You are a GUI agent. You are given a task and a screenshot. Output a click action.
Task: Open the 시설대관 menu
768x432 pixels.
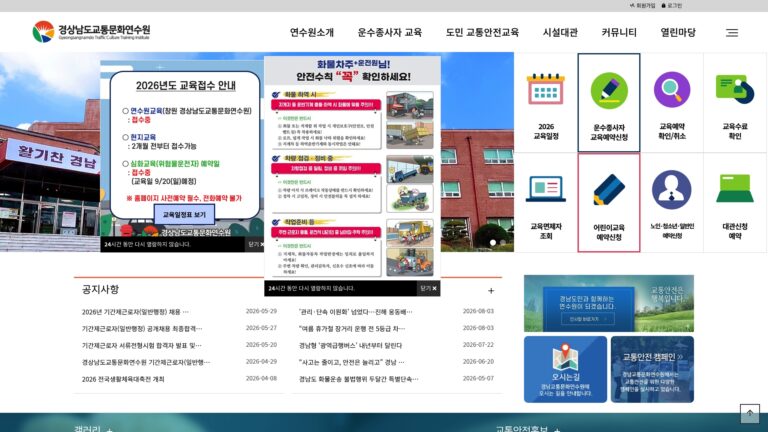(560, 33)
